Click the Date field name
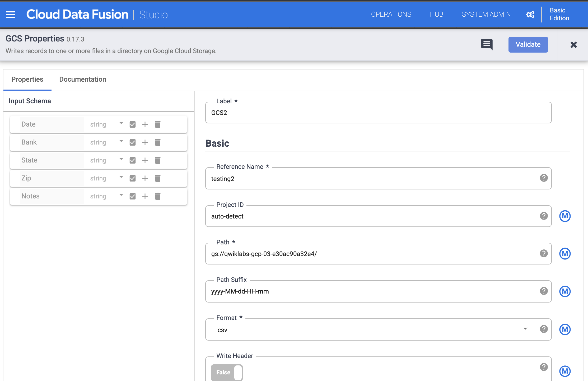588x381 pixels. tap(52, 124)
